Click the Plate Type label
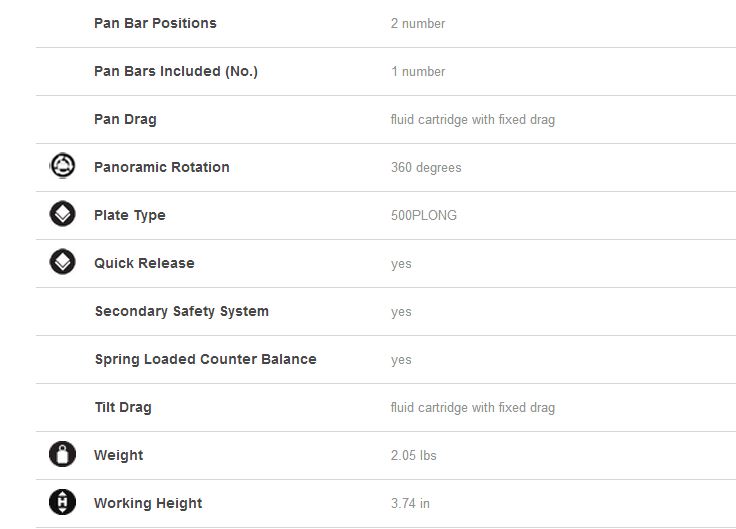 point(130,215)
